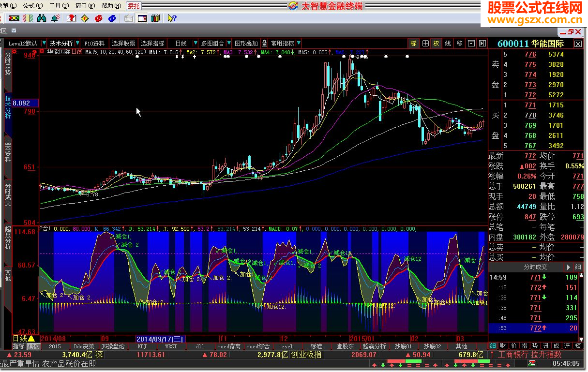The width and height of the screenshot is (588, 372).
Task: Click the binoculars search icon
Action: tap(42, 18)
